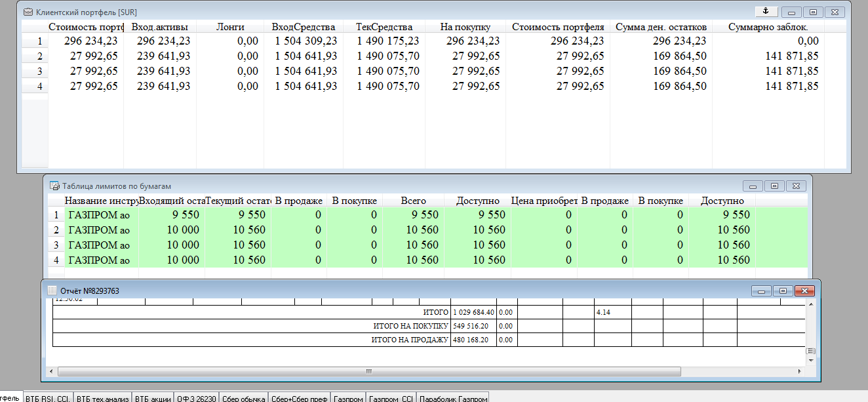Click the envelope icon of Клиентский портфель window
868x402 pixels.
[x=28, y=12]
